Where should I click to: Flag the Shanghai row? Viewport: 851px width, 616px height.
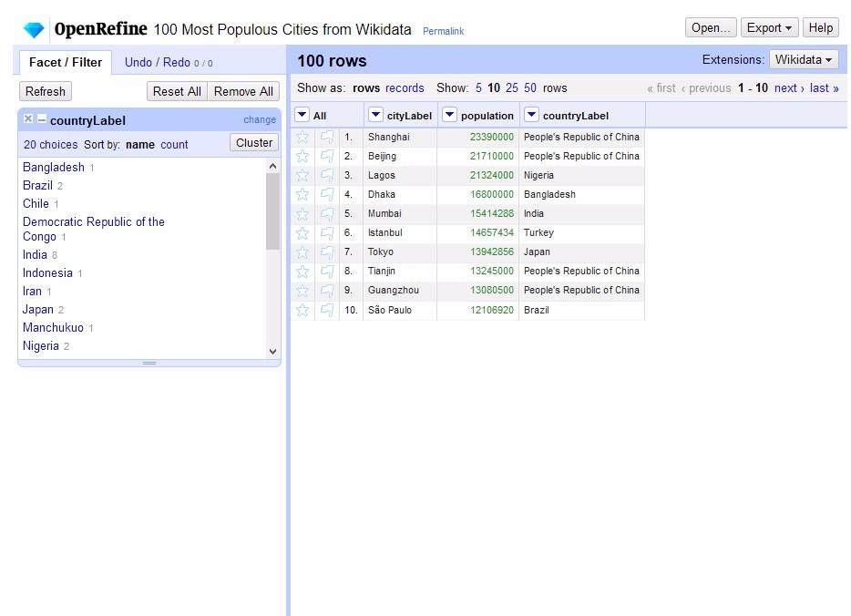(x=327, y=137)
